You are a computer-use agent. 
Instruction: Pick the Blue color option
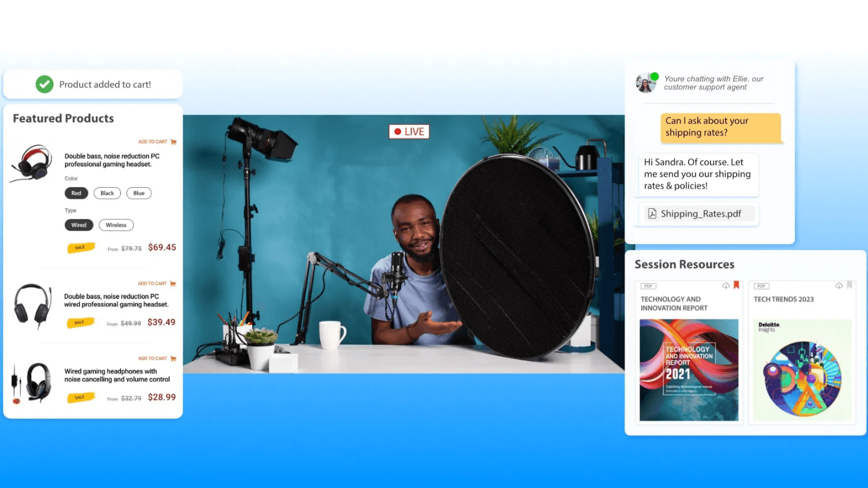pyautogui.click(x=139, y=193)
